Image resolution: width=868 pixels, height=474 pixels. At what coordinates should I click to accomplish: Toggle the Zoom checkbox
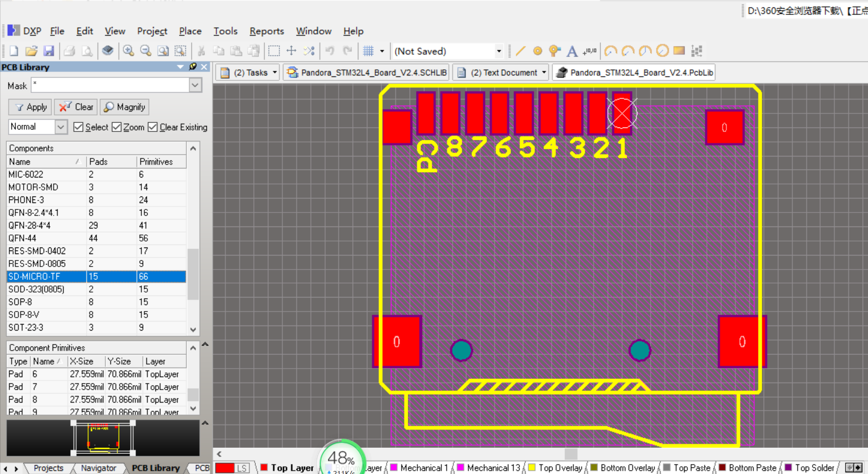click(x=116, y=127)
